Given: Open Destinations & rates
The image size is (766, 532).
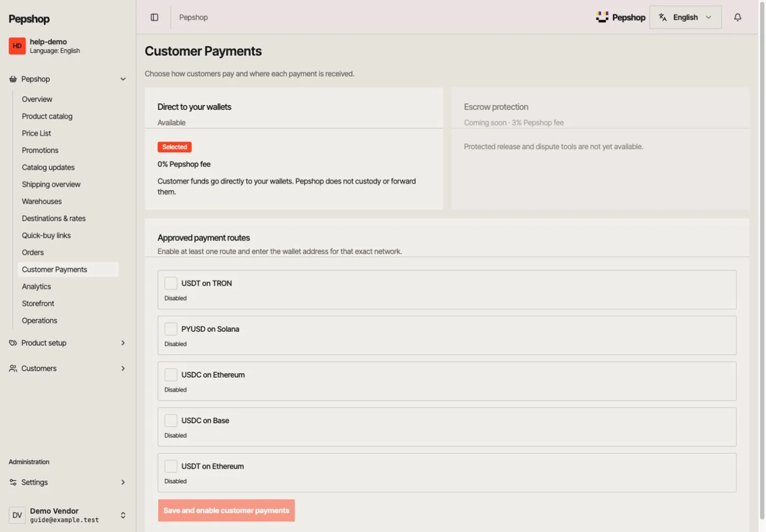Looking at the screenshot, I should point(68,219).
